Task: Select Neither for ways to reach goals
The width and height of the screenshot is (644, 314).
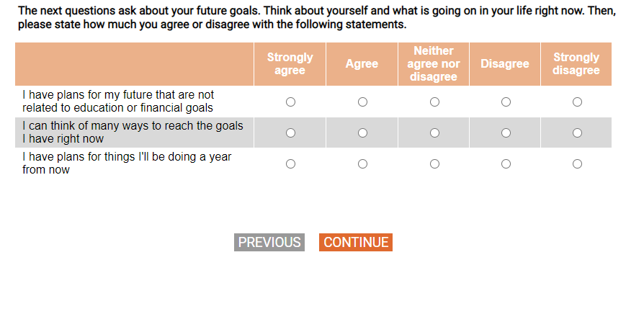Action: [x=434, y=133]
